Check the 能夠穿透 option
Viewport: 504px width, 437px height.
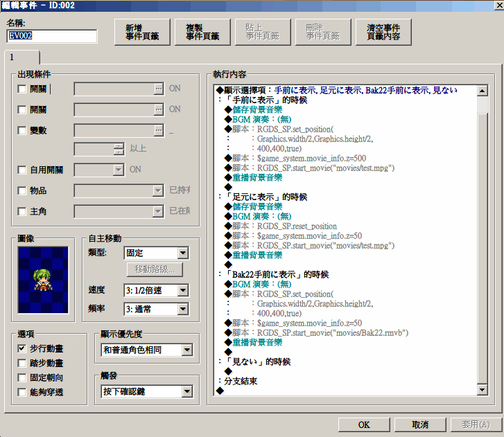pos(21,392)
